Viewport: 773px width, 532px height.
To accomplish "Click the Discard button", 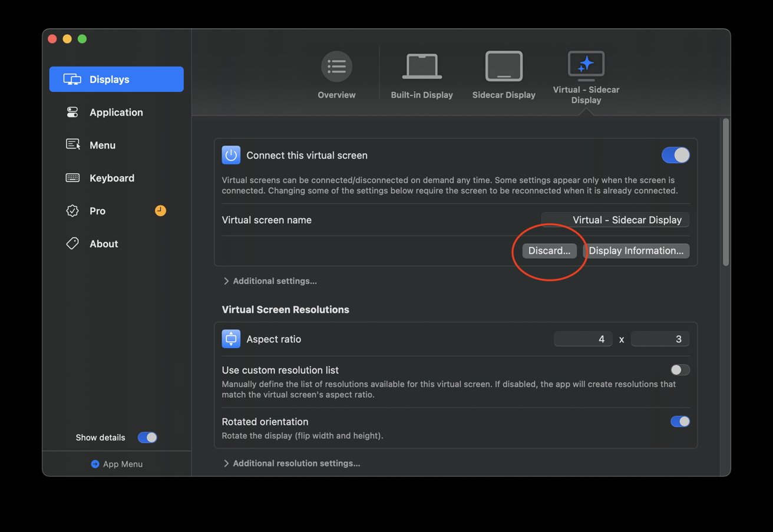I will (549, 250).
